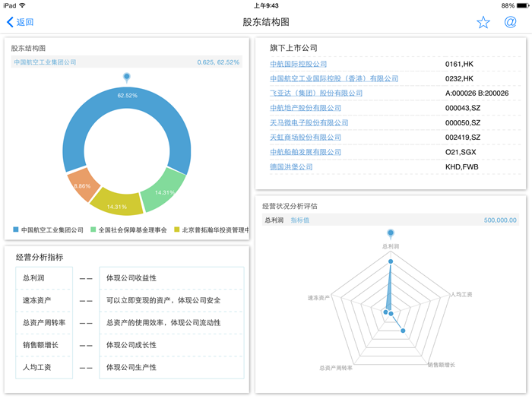Image resolution: width=532 pixels, height=399 pixels.
Task: Open link 中航船舶发展有限公司
Action: 306,152
